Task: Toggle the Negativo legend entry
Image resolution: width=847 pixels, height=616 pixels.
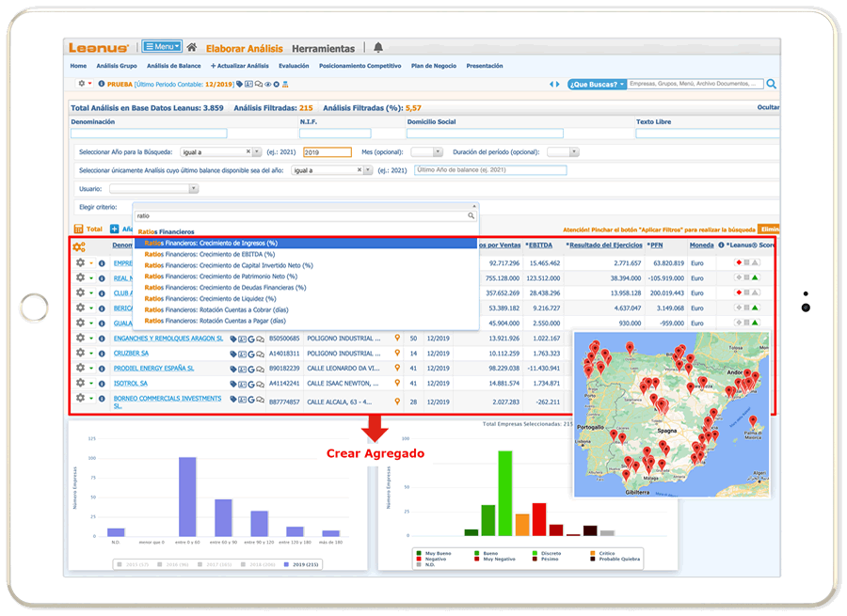Action: pyautogui.click(x=432, y=560)
